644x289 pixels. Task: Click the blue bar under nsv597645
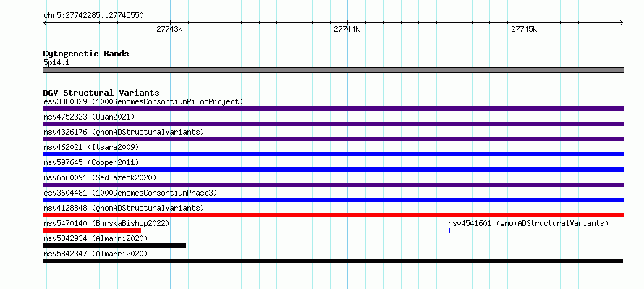click(x=333, y=169)
